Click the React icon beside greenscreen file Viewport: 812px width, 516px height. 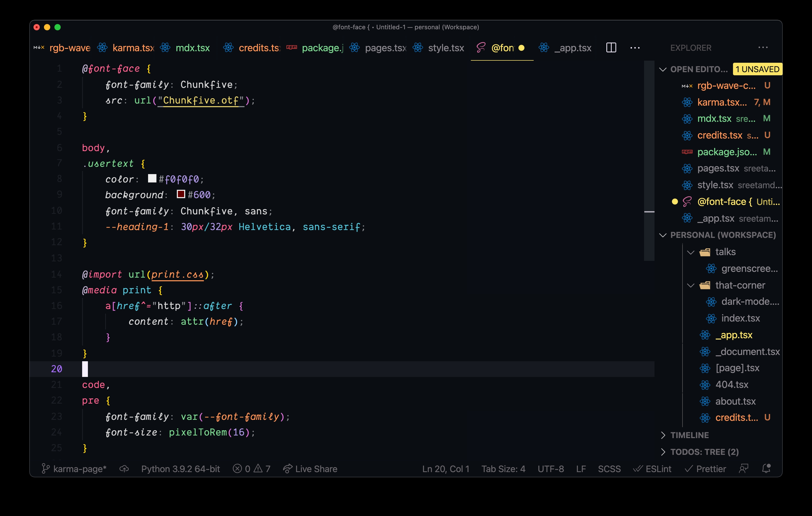[x=711, y=269]
